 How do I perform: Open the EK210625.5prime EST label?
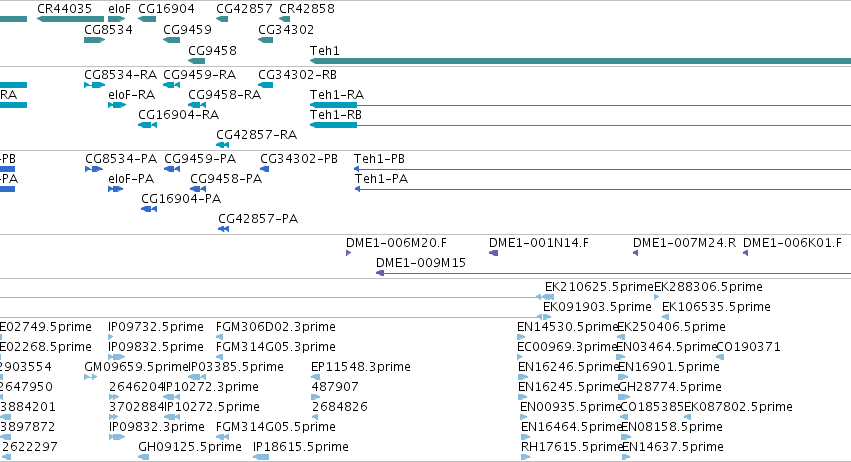point(599,287)
